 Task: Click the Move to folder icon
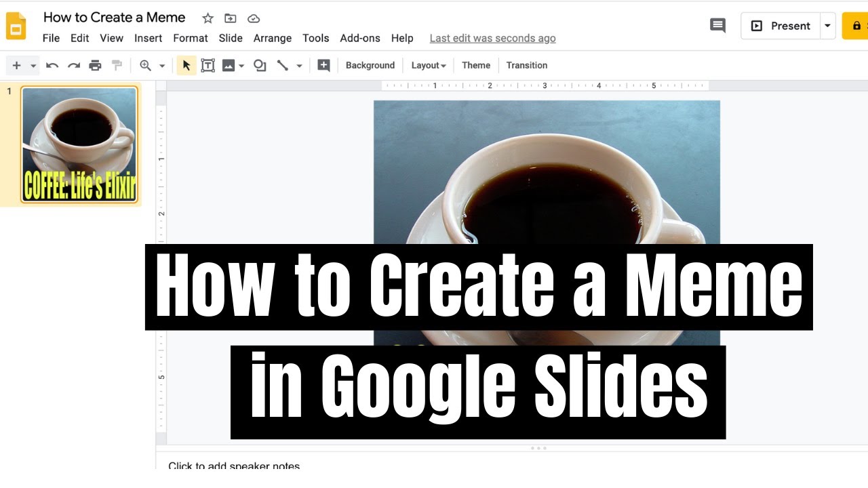(x=231, y=18)
